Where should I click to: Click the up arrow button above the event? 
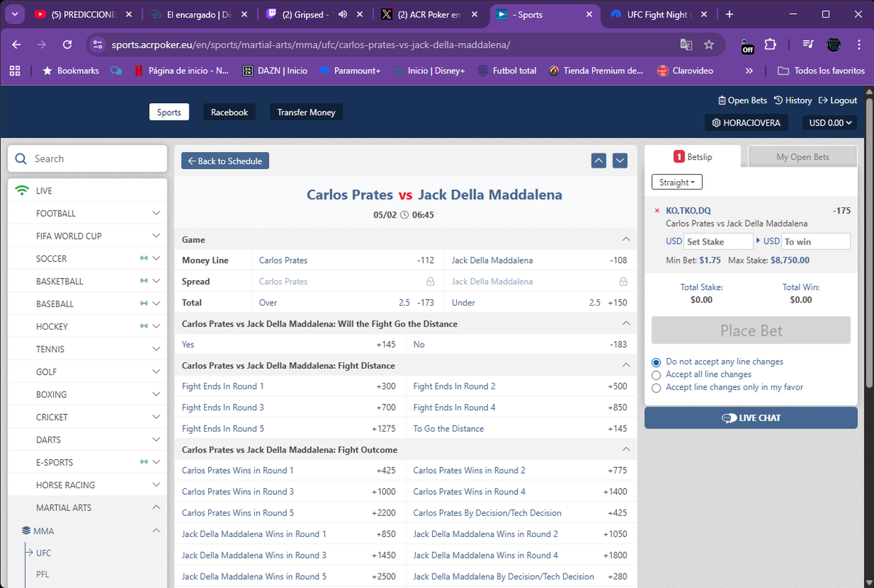[599, 161]
